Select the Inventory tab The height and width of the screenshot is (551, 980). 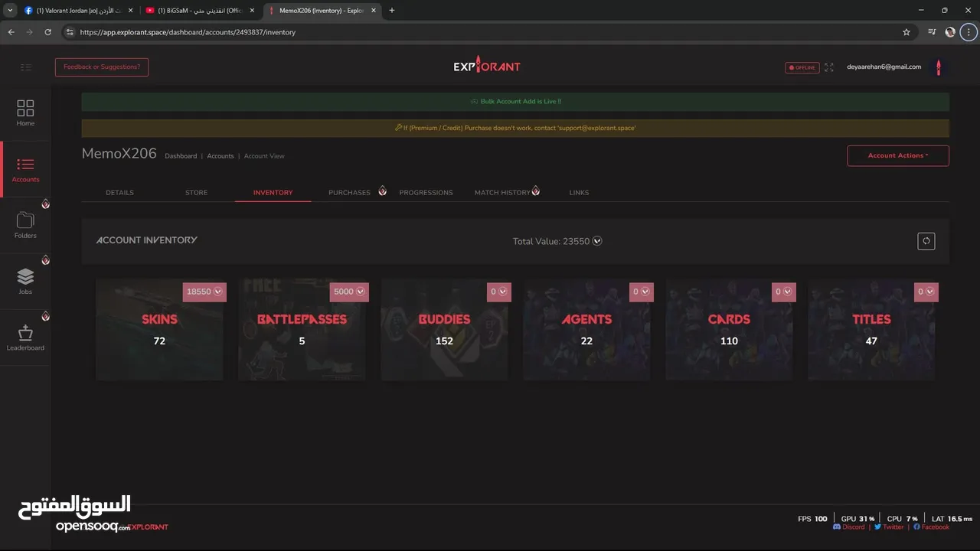(273, 193)
